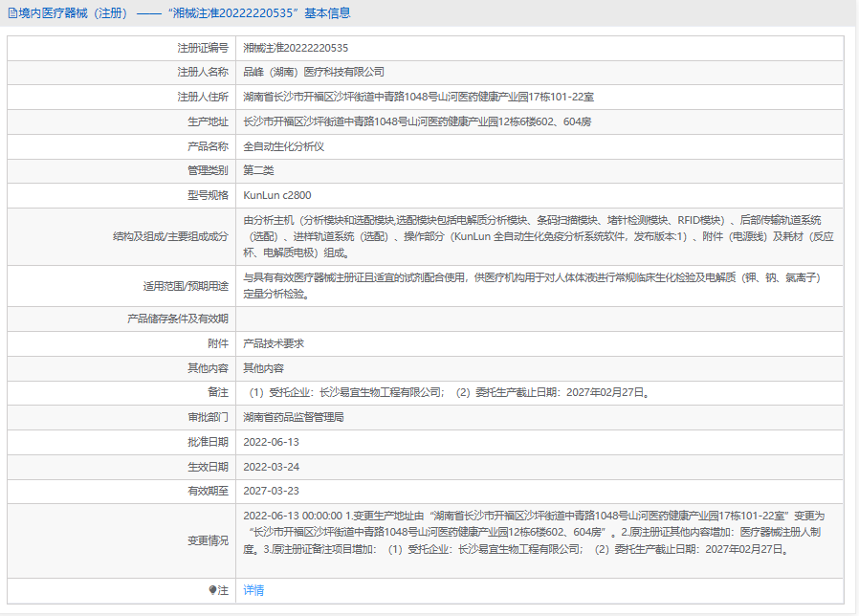Select effective date 2022-03-24
Viewport: 859px width, 616px height.
(272, 467)
